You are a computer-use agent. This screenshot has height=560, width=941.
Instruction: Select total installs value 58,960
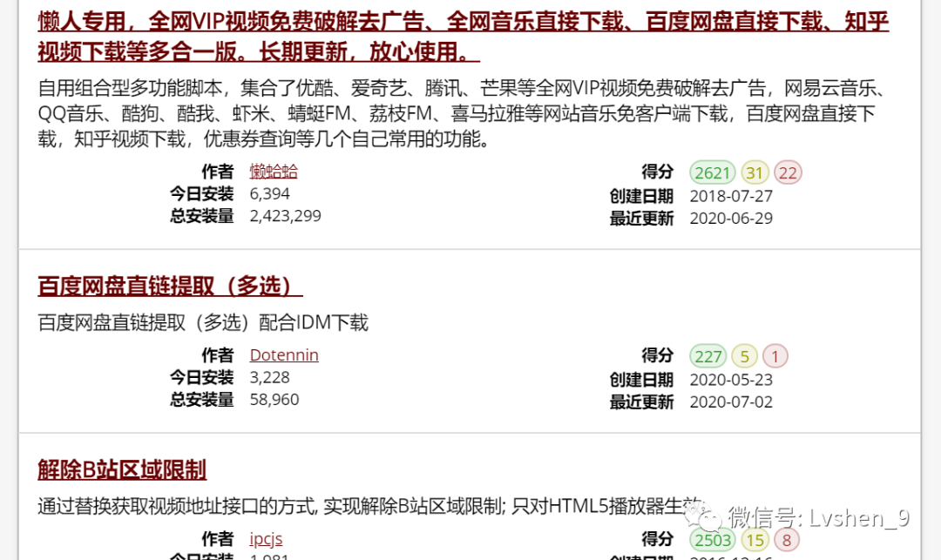pyautogui.click(x=274, y=399)
